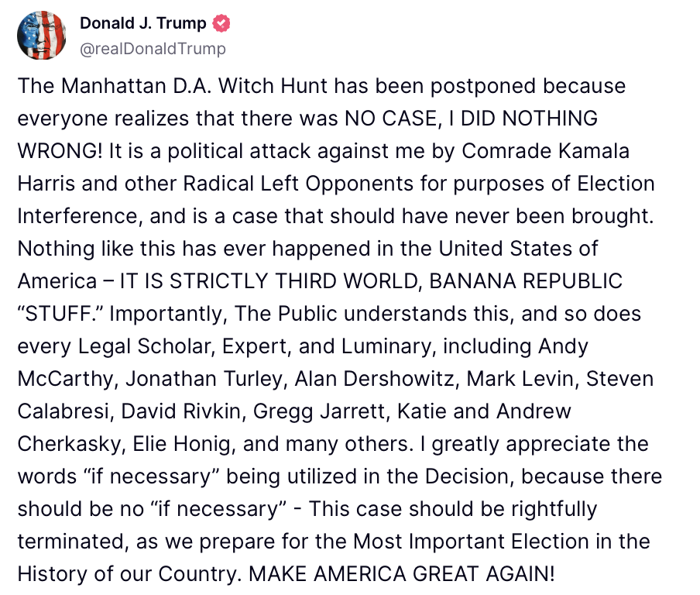This screenshot has height=595, width=700.
Task: Click the words 'NO CASE' in post
Action: pyautogui.click(x=390, y=119)
